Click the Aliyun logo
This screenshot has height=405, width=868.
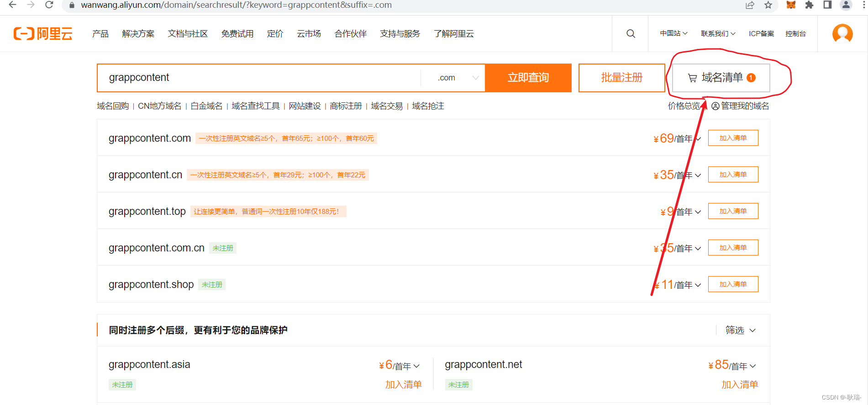[43, 34]
